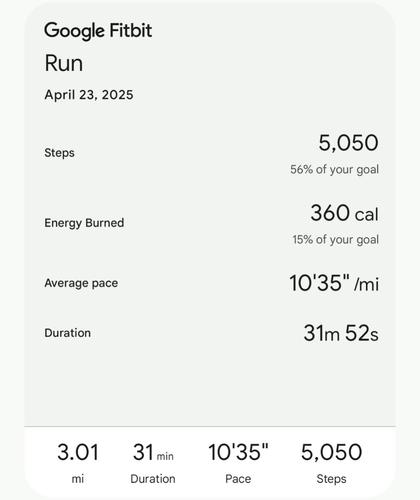Click the 31 min figure in footer
The height and width of the screenshot is (500, 420).
click(x=153, y=453)
